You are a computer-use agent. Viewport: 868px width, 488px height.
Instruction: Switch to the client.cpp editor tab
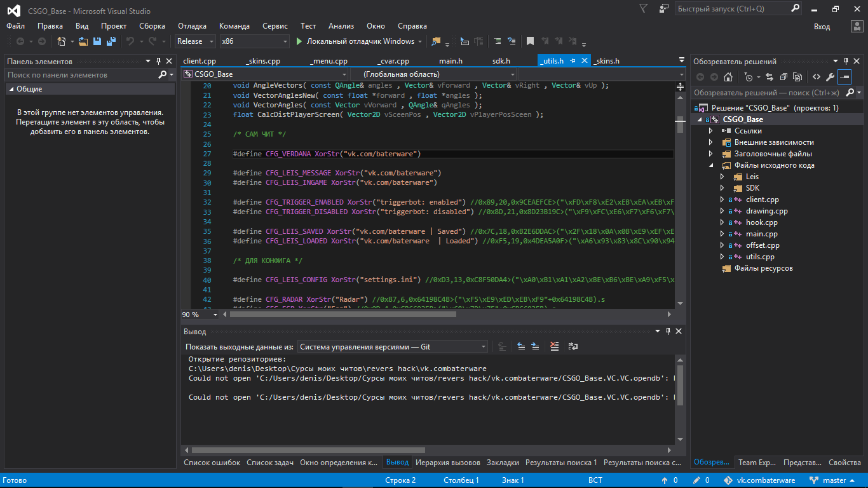pyautogui.click(x=200, y=61)
